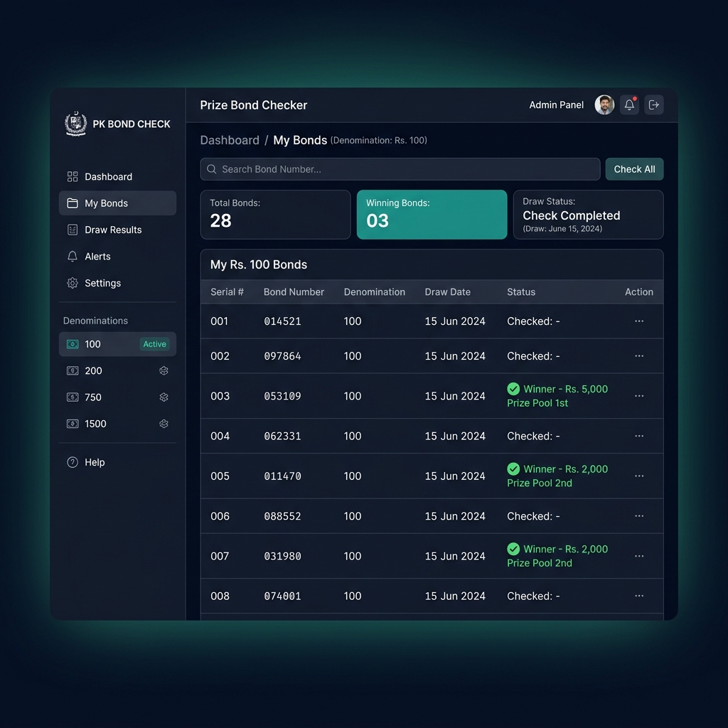The width and height of the screenshot is (728, 728).
Task: Click the Settings gear icon
Action: click(x=73, y=283)
